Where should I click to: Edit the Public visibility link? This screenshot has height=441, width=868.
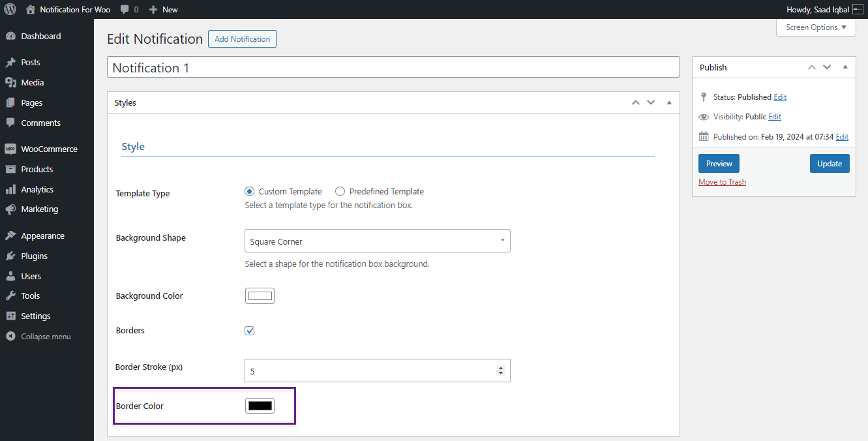click(775, 117)
